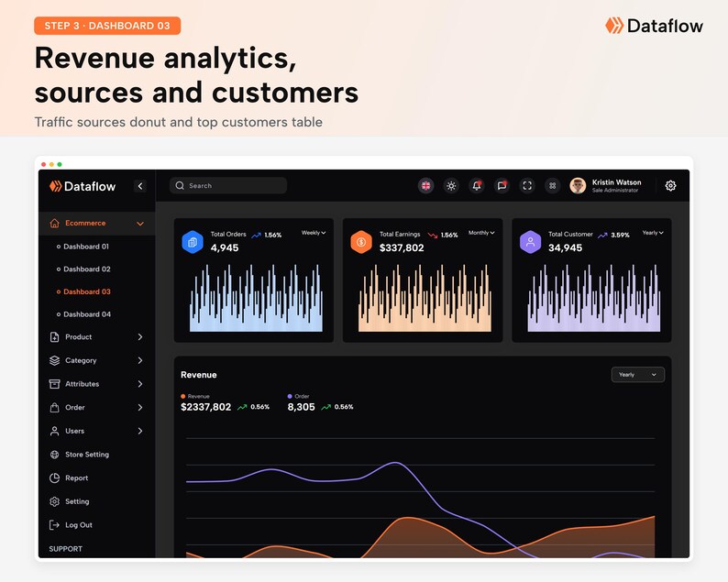Open the Revenue chart Yearly dropdown

(x=637, y=375)
